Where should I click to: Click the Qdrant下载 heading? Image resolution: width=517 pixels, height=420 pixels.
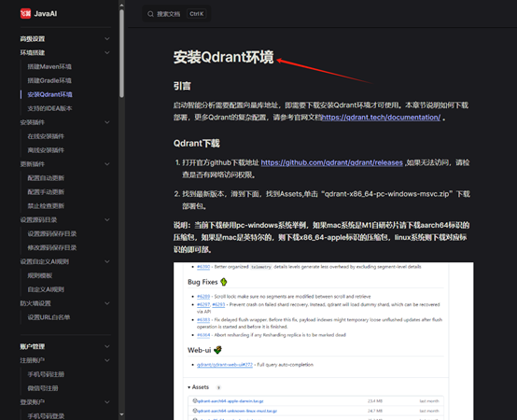pyautogui.click(x=197, y=144)
